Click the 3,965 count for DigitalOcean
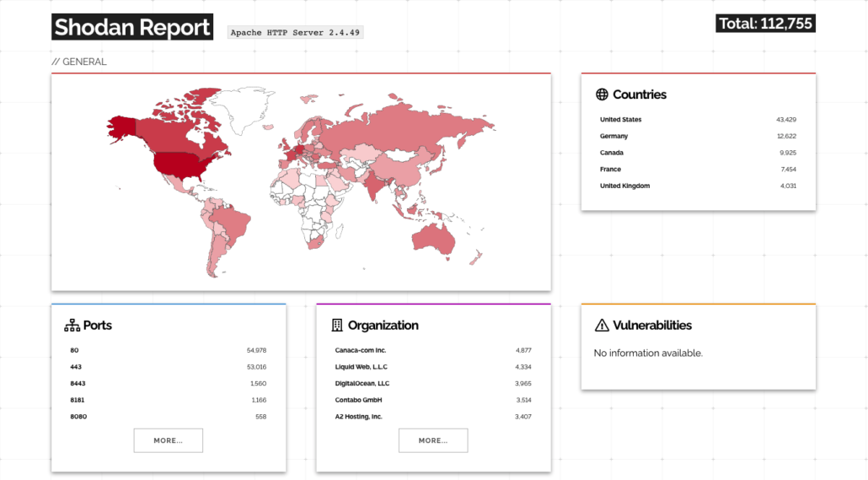The image size is (868, 480). (x=523, y=384)
